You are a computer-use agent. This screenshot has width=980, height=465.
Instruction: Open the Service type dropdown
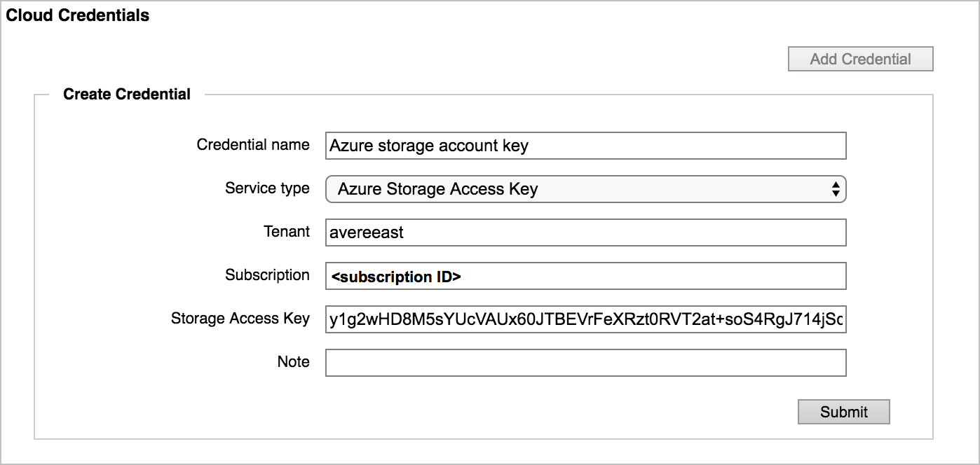(585, 189)
